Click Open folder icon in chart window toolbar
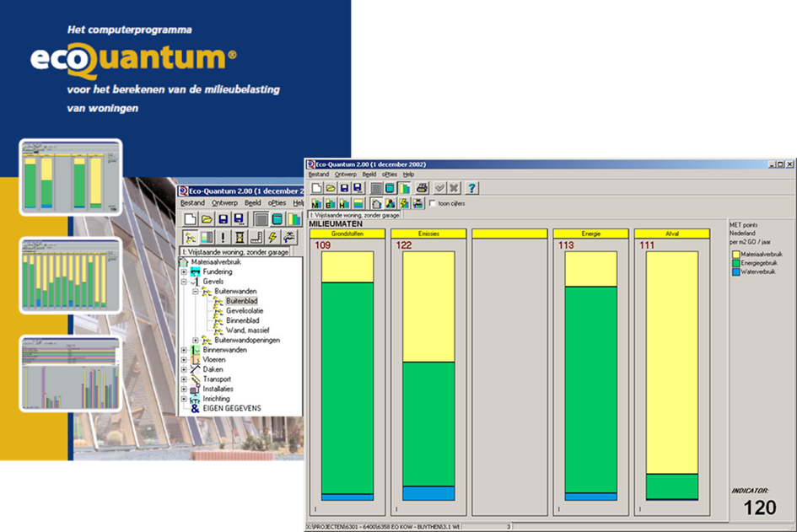Screen dimensions: 797x532 tap(331, 188)
